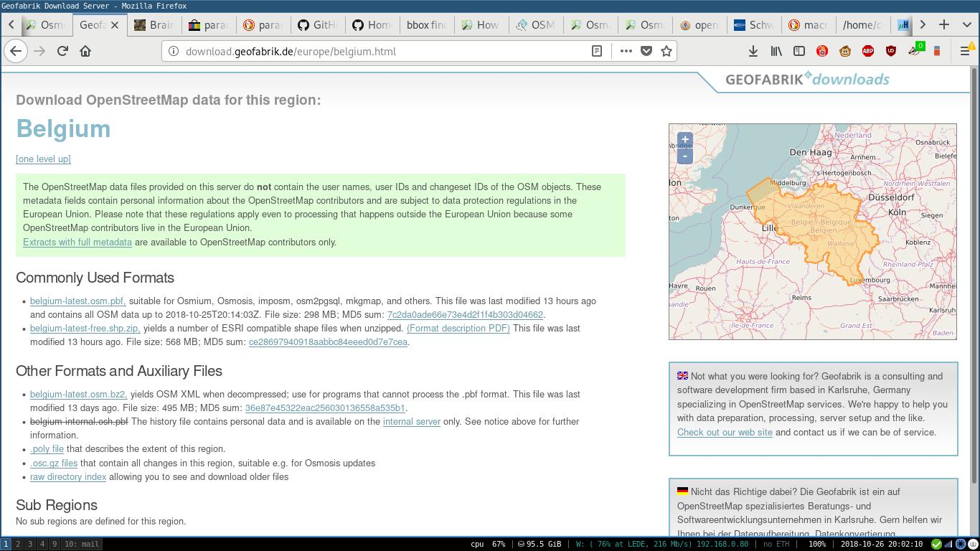The width and height of the screenshot is (980, 551).
Task: Switch to the open tab
Action: pyautogui.click(x=701, y=24)
